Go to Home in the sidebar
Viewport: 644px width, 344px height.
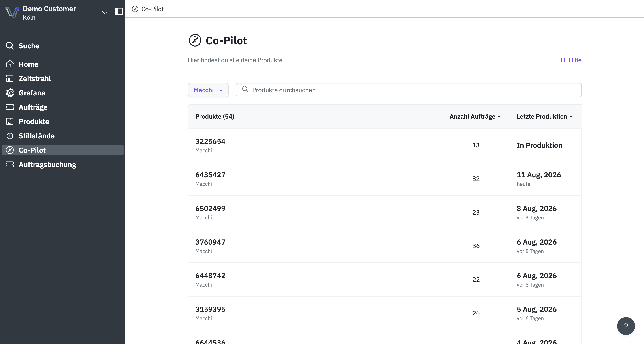point(62,64)
